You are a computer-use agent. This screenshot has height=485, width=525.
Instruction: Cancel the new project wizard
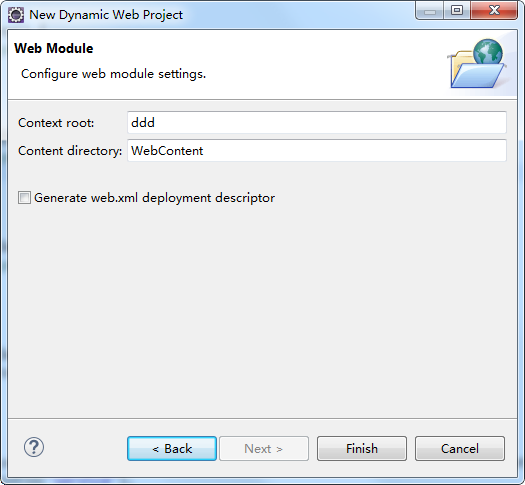460,449
